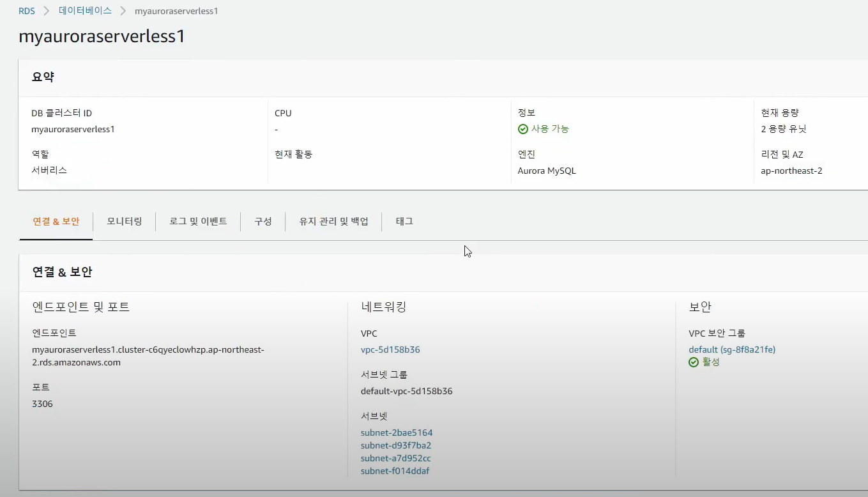Select the 태그 tab
Image resolution: width=868 pixels, height=497 pixels.
point(404,222)
